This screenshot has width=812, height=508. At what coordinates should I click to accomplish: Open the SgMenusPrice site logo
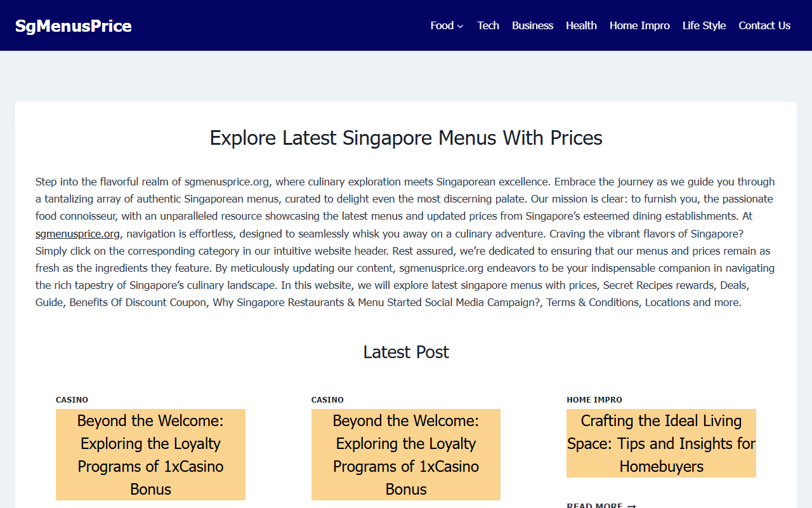(74, 26)
